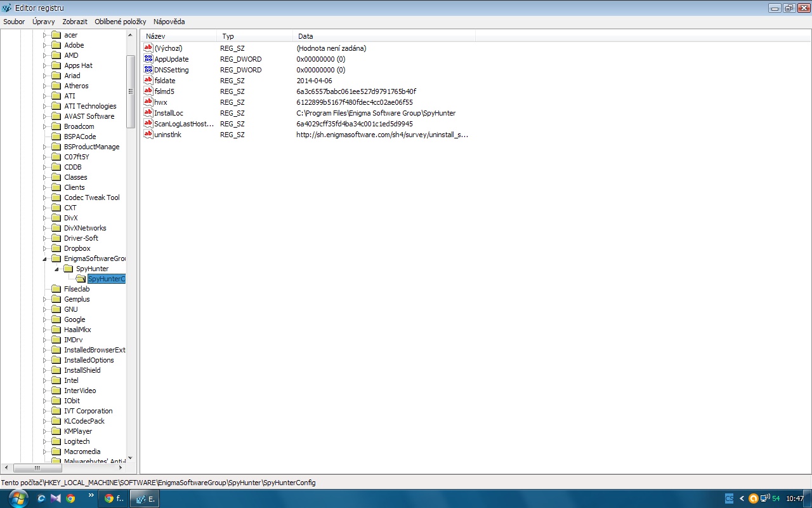Click the acer key folder icon
This screenshot has height=508, width=812.
coord(56,35)
